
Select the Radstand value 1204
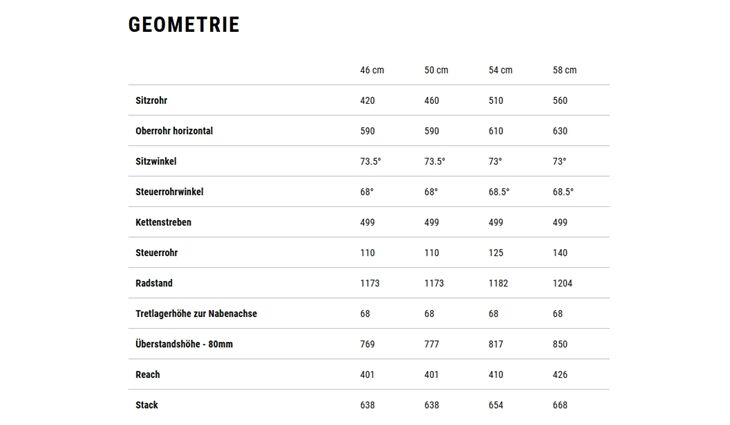(x=563, y=283)
